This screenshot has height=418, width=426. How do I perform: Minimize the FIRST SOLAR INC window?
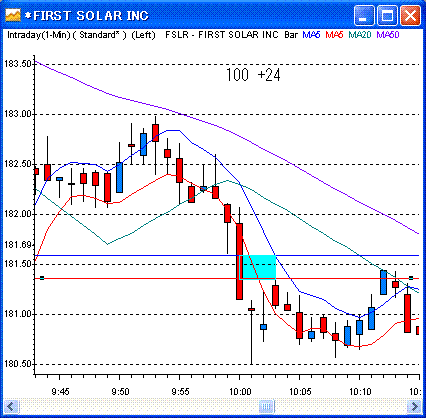pos(364,16)
